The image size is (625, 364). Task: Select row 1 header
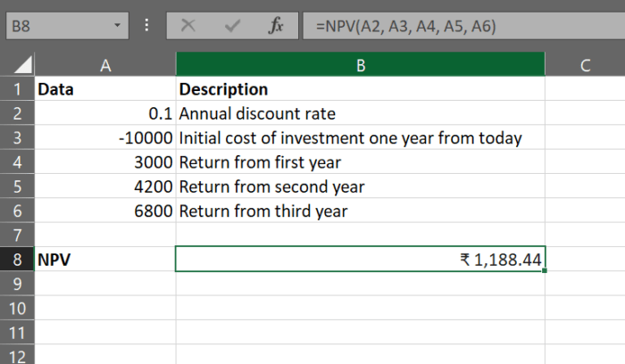[x=17, y=89]
